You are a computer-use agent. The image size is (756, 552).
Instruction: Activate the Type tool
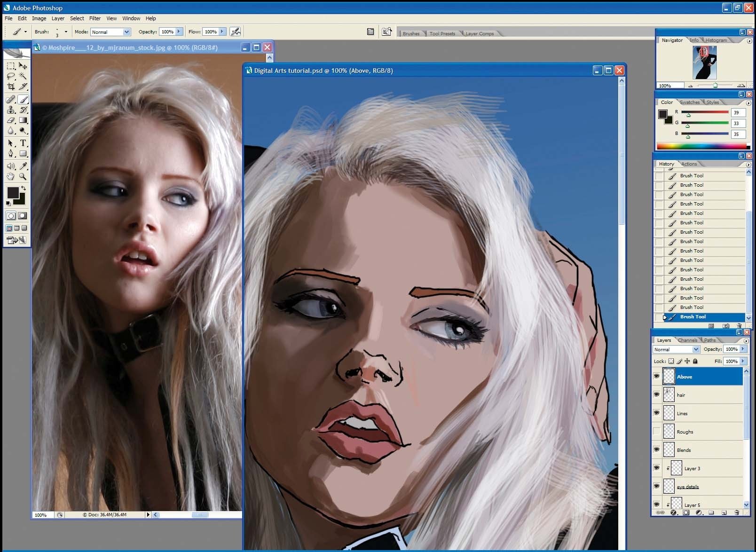coord(23,143)
